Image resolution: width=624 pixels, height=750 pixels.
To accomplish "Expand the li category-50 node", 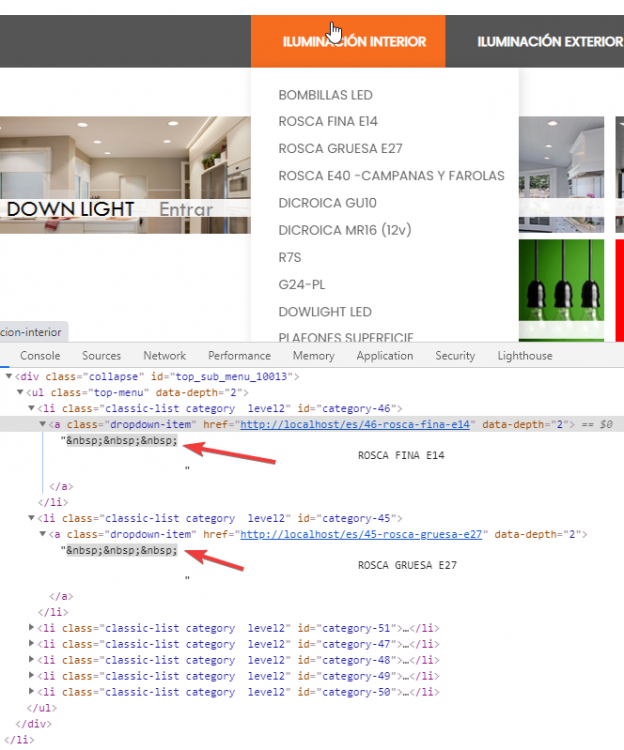I will (32, 692).
